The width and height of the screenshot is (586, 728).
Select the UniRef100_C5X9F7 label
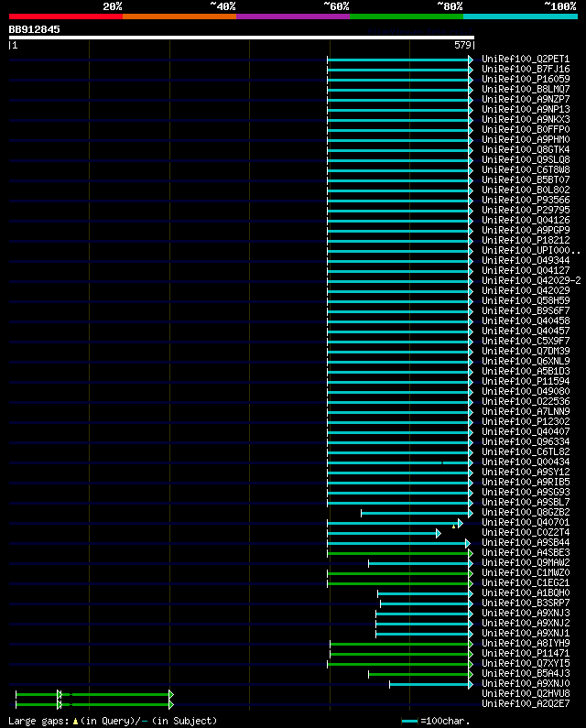526,341
